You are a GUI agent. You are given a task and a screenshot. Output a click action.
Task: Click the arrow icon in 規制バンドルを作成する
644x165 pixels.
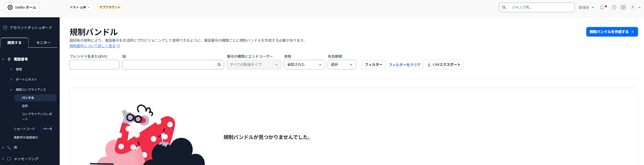[632, 32]
